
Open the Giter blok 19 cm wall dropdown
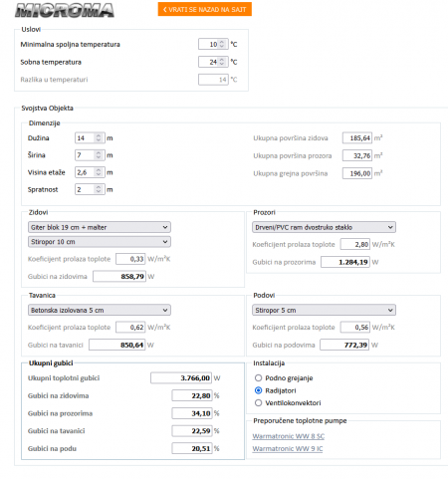100,227
